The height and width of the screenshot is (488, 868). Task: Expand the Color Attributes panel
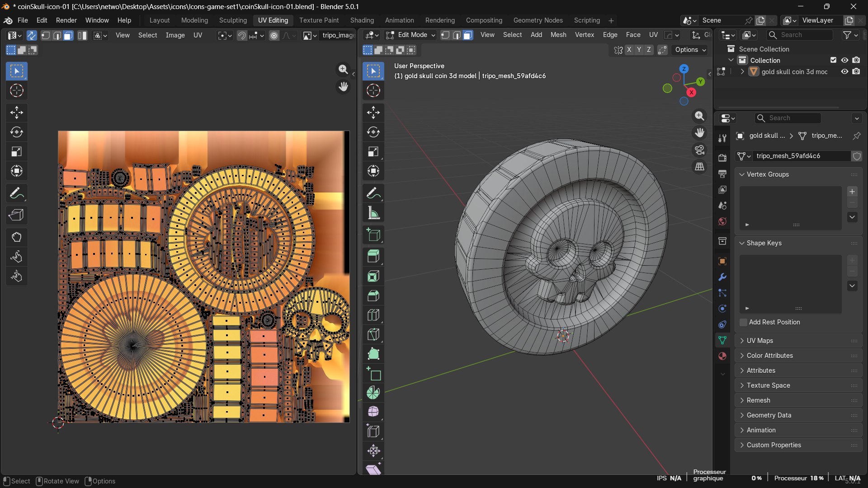(x=798, y=356)
